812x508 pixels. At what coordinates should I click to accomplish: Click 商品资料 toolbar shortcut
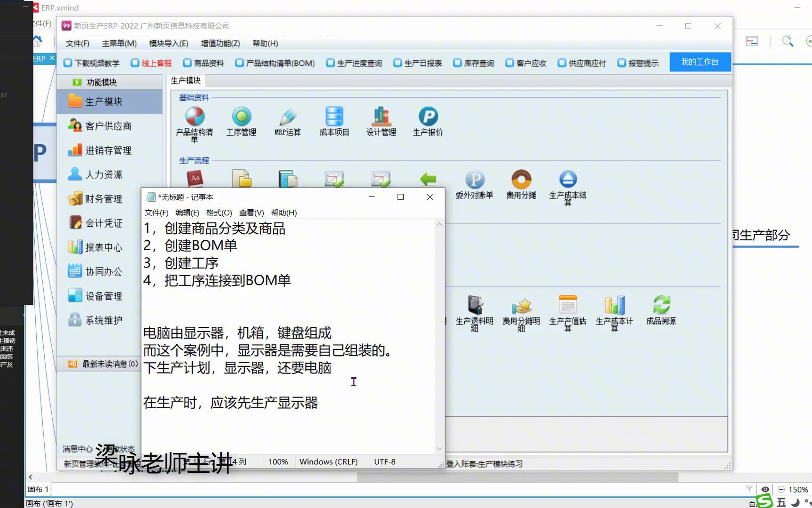click(x=203, y=63)
